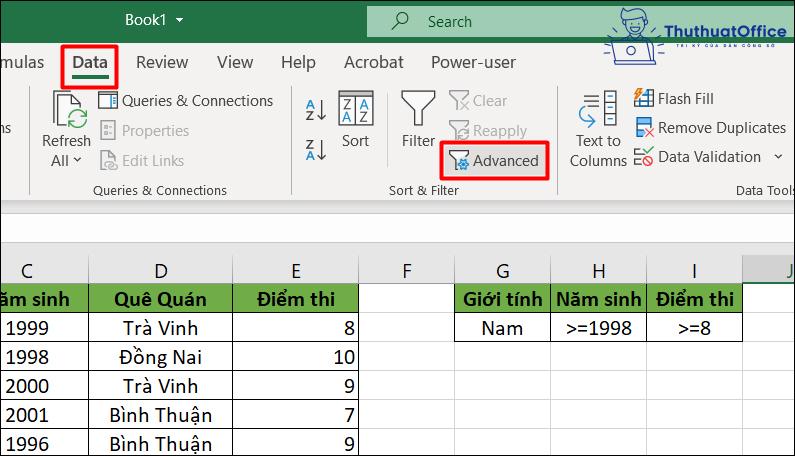Select the score 9 cell in the 2000 row

[x=296, y=385]
